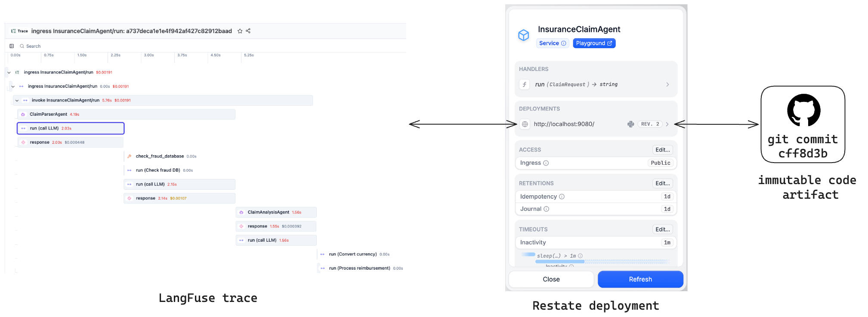868x317 pixels.
Task: Click the globe icon beside localhost:9080
Action: click(x=525, y=124)
